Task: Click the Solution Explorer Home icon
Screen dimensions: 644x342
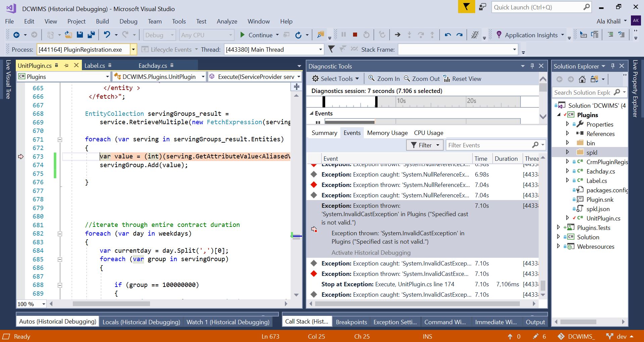Action: pos(582,79)
